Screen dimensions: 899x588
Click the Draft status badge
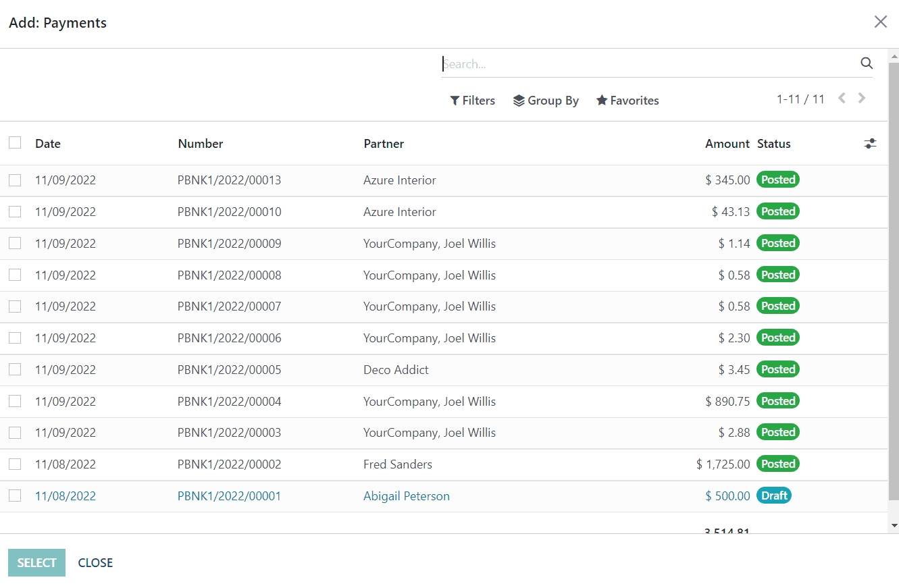coord(774,496)
